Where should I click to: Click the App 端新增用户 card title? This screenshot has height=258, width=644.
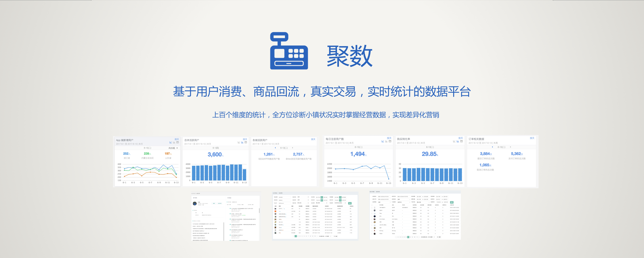point(125,140)
